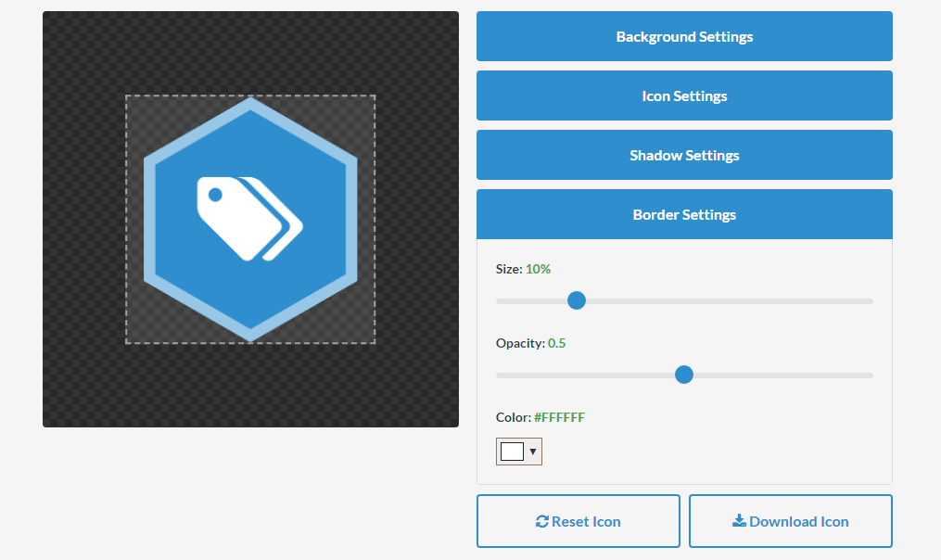Click the far left end of Opacity slider track

499,375
